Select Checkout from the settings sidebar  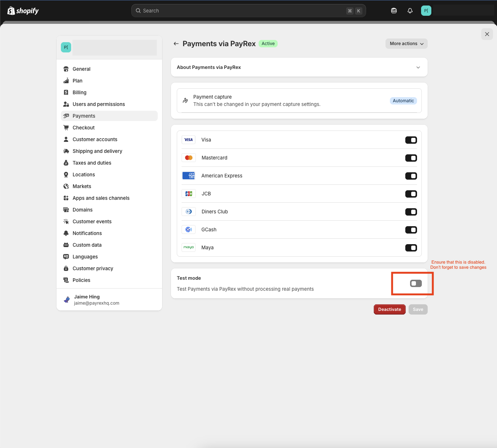[x=84, y=128]
